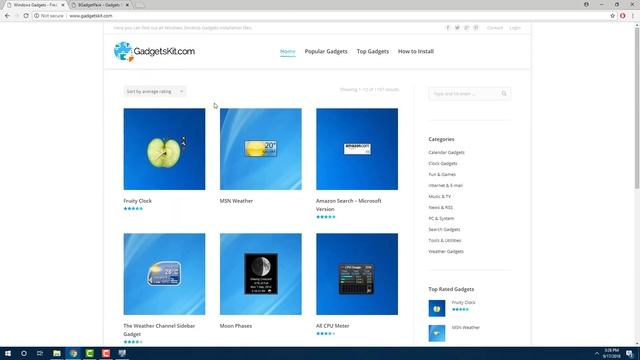Click the Not secure site info icon
The height and width of the screenshot is (360, 640).
point(36,16)
